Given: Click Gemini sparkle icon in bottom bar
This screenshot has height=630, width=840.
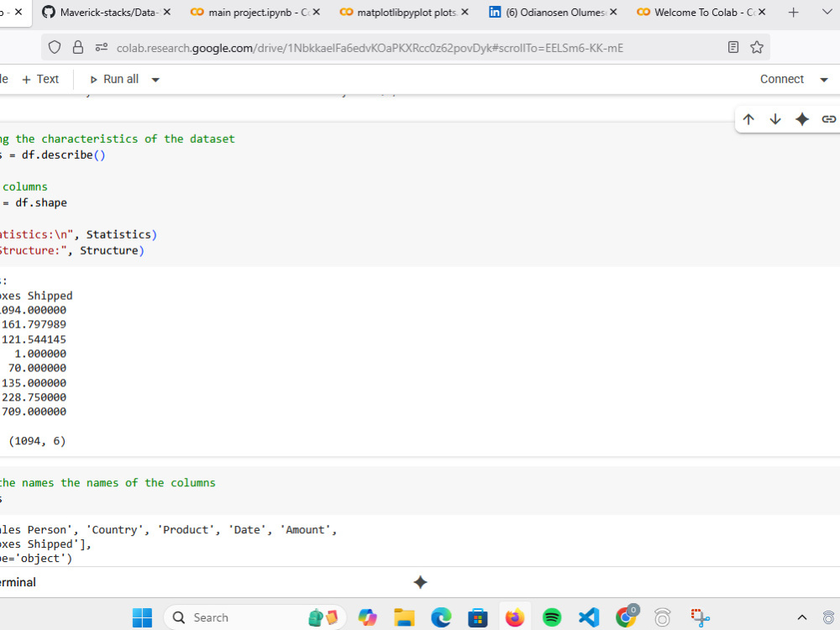Looking at the screenshot, I should [421, 582].
